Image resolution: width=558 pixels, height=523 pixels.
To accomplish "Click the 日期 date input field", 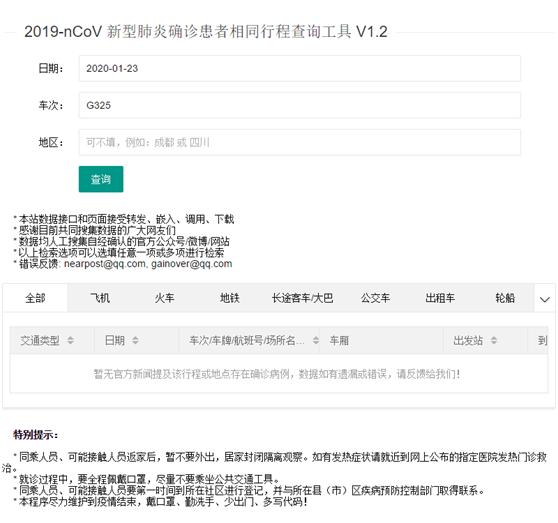I will [x=300, y=68].
